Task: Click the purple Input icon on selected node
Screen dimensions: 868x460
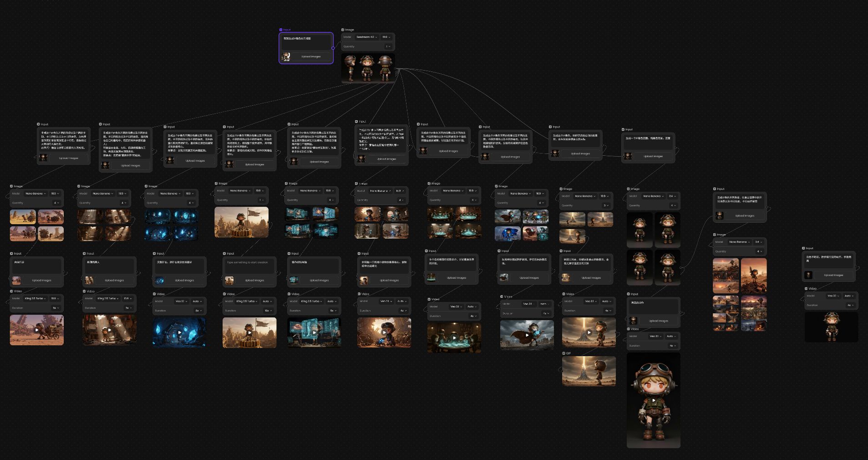Action: 281,30
